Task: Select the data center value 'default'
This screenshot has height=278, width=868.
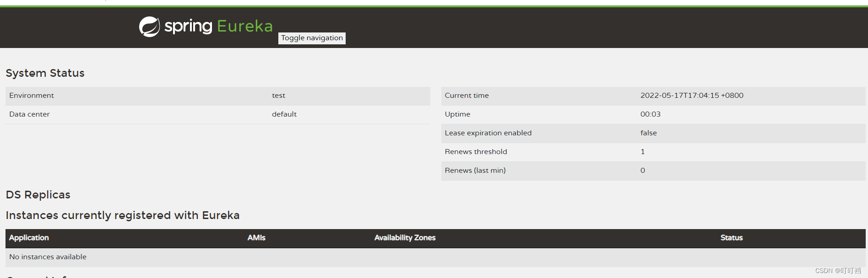Action: coord(284,114)
